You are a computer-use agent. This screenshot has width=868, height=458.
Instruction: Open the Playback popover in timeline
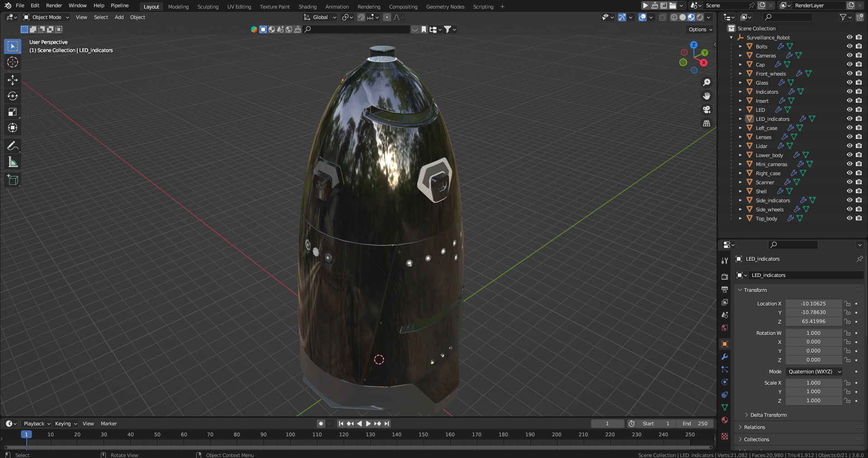[x=37, y=424]
